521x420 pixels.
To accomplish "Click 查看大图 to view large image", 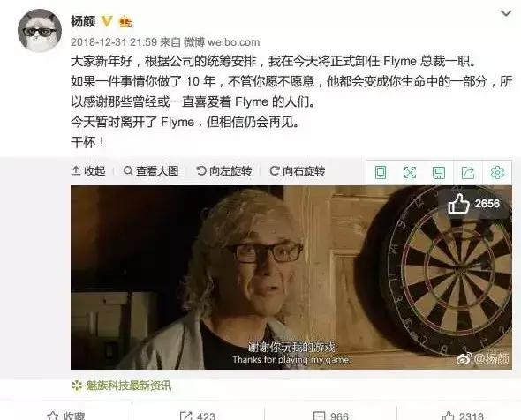I will [151, 171].
